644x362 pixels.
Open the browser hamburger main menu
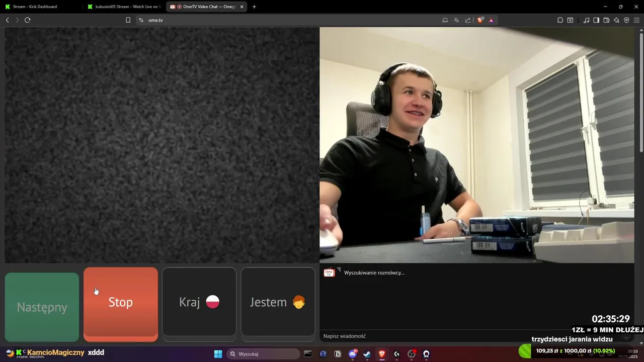click(x=636, y=20)
